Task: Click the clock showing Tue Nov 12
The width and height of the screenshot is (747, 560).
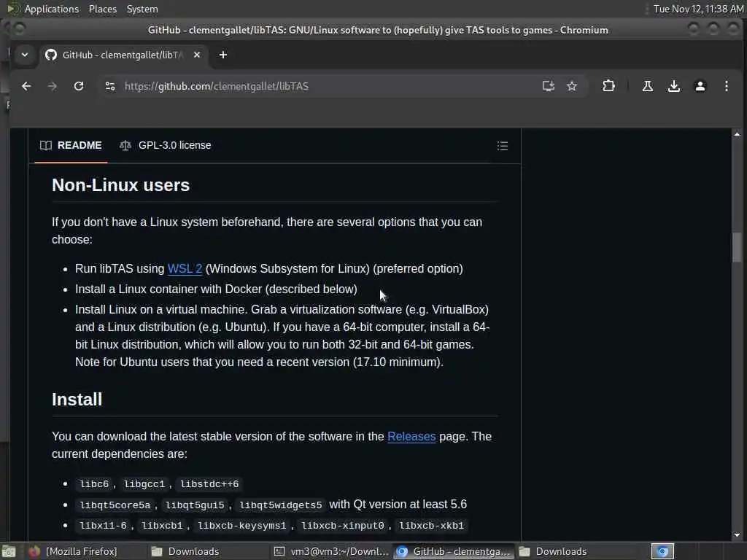Action: click(698, 9)
